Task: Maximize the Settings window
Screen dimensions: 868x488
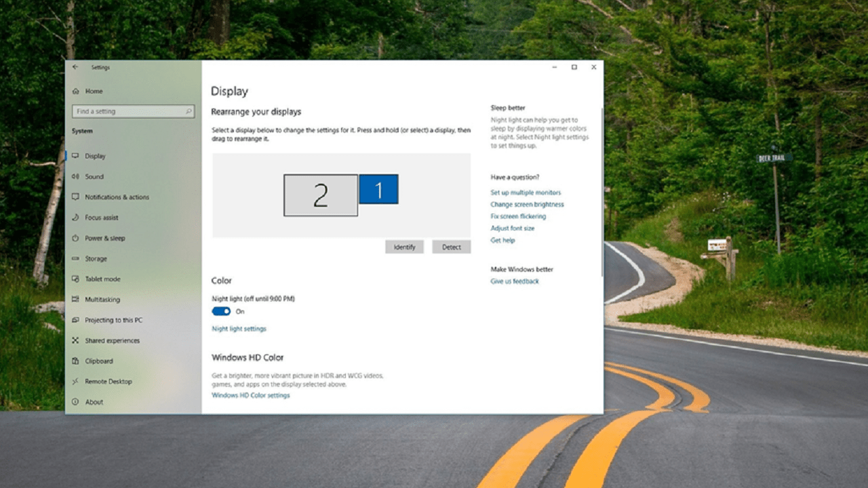Action: point(574,67)
